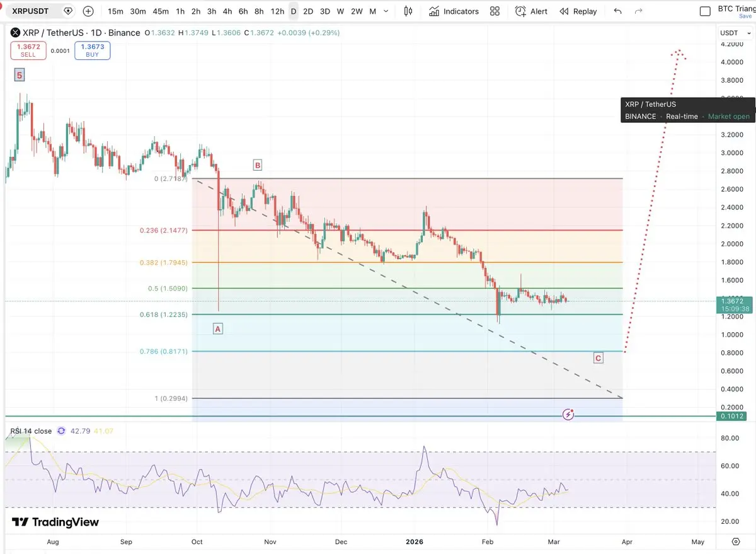The height and width of the screenshot is (554, 756).
Task: Click the 0.1012 price line label
Action: pyautogui.click(x=732, y=416)
